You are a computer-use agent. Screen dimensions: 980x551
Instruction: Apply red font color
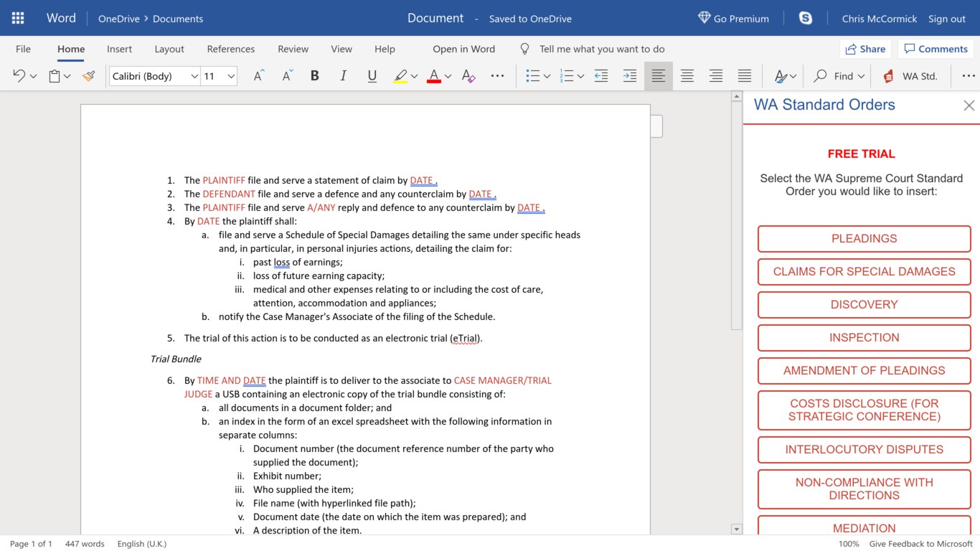pos(433,76)
